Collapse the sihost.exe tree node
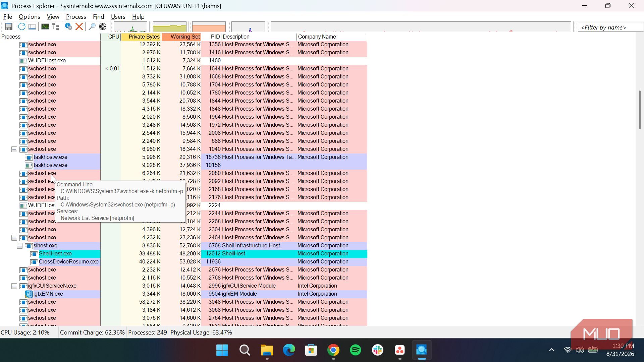Viewport: 644px width, 362px height. coord(19,246)
